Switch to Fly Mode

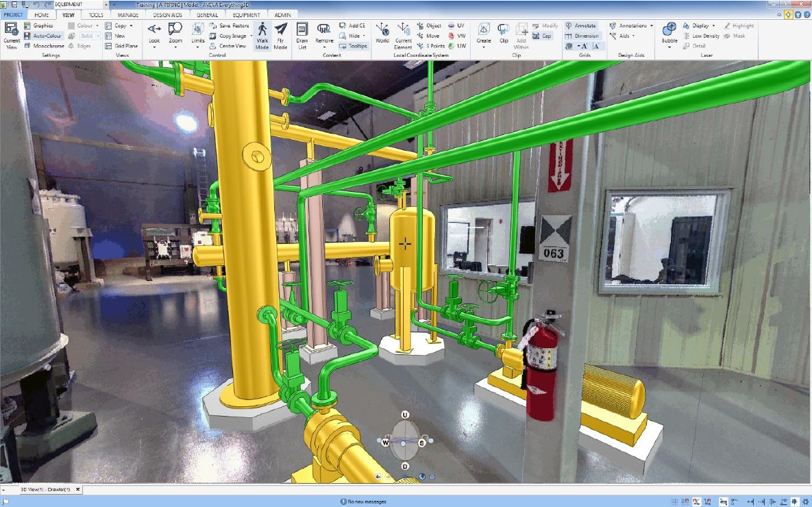281,36
